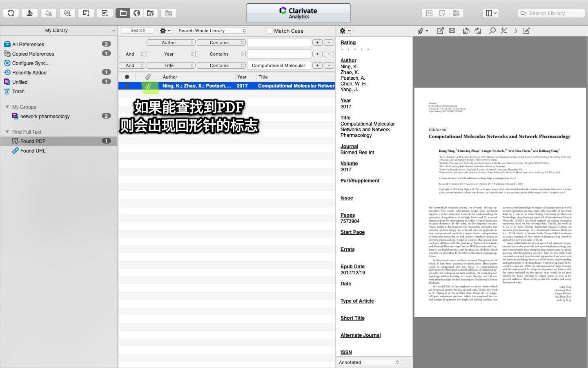Viewport: 588px width, 368px height.
Task: Add a search row after Author row
Action: 317,43
